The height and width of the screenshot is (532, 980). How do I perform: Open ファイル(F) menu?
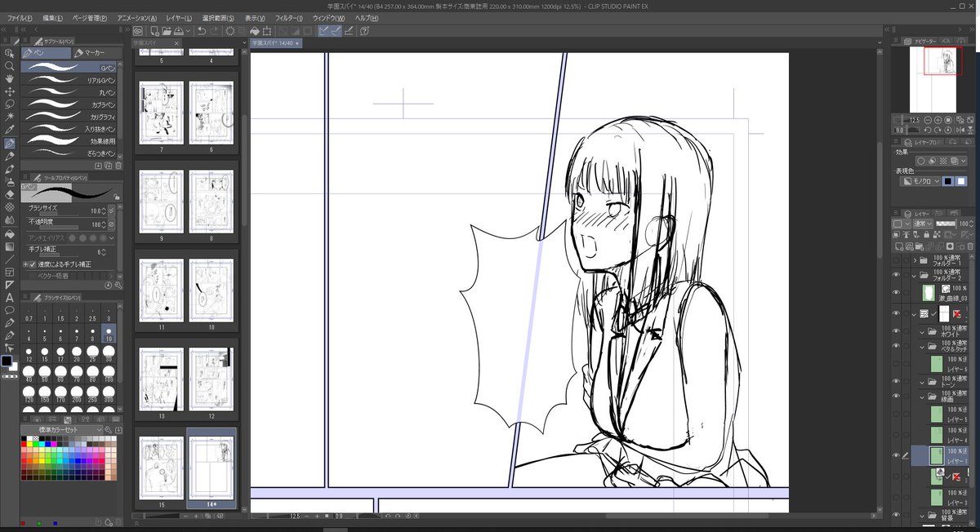(20, 17)
